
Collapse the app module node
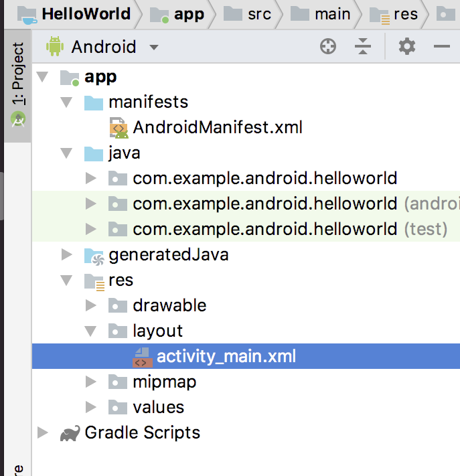click(42, 77)
